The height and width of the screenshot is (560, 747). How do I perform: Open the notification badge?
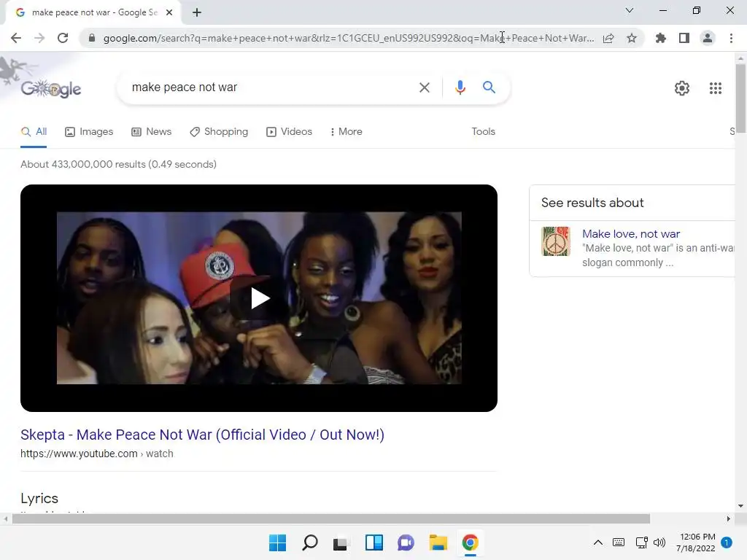point(727,542)
